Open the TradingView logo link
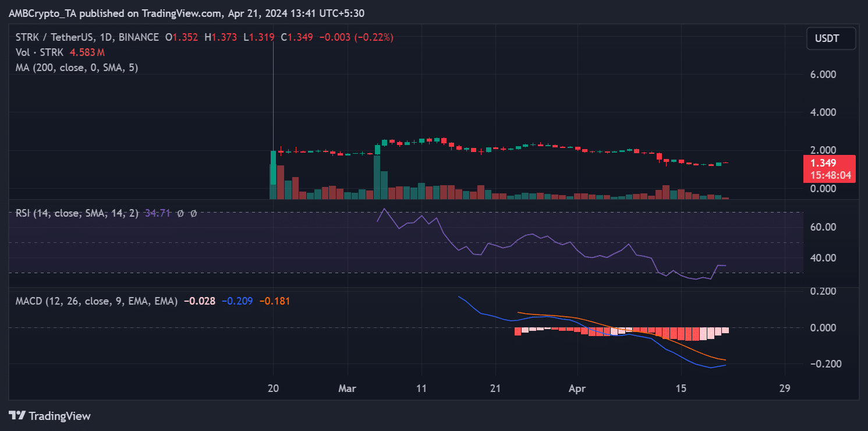 (50, 416)
